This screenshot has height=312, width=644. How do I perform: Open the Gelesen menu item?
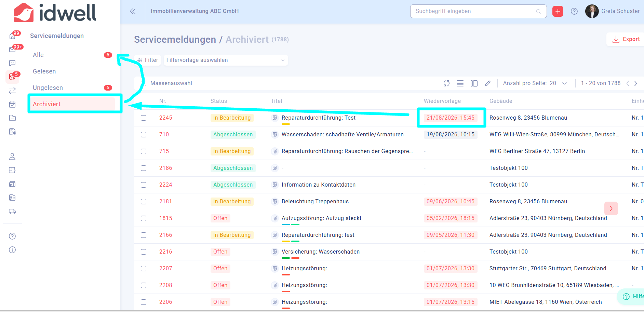44,71
